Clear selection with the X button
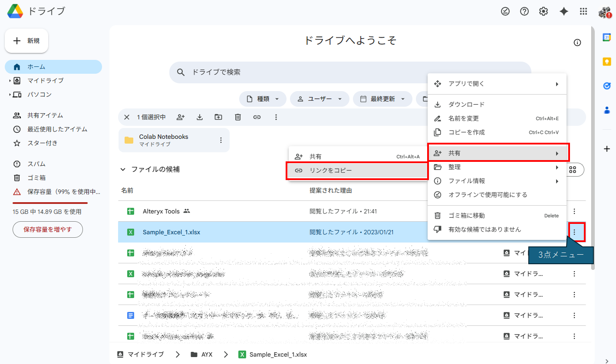 pyautogui.click(x=127, y=117)
